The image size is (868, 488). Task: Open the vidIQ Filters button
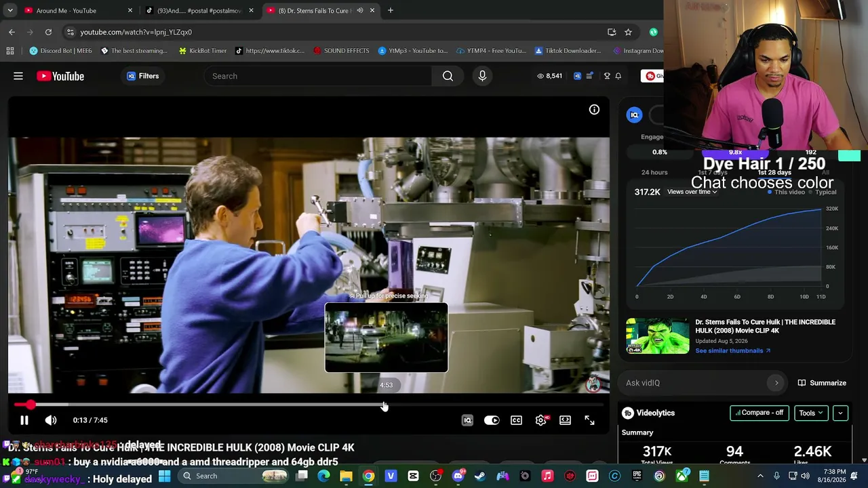[x=142, y=76]
